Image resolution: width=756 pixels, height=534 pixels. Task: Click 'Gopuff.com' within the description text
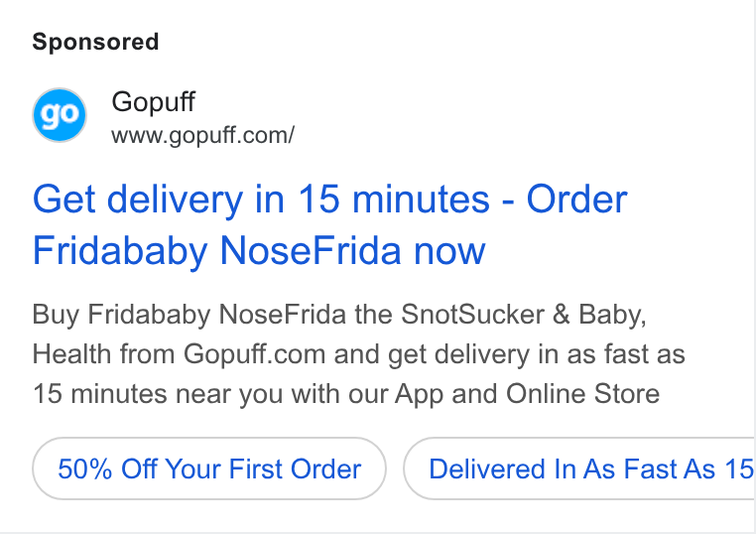click(x=254, y=353)
